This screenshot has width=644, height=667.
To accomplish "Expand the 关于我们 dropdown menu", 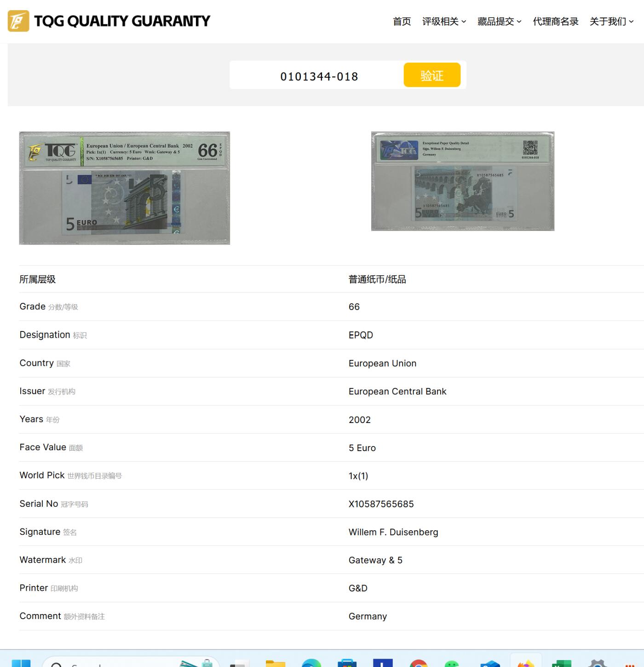I will [x=611, y=21].
